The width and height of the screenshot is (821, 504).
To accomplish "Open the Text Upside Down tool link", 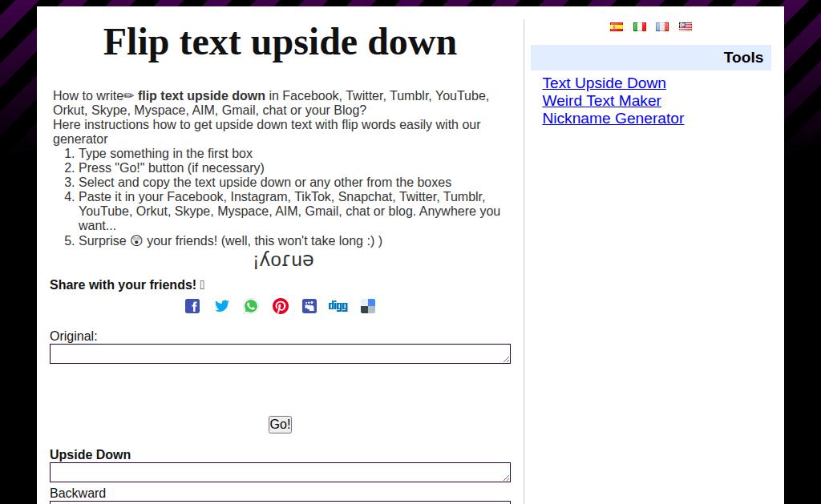I will point(605,83).
